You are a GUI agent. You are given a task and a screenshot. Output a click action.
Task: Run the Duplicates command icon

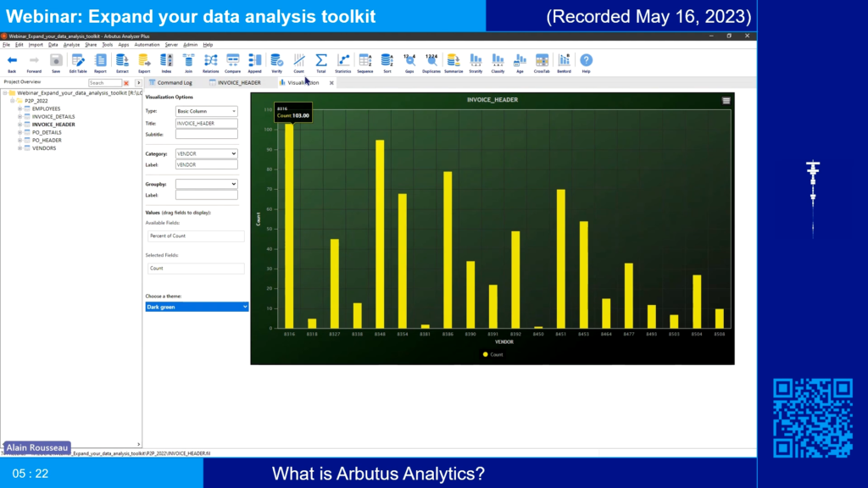click(431, 63)
